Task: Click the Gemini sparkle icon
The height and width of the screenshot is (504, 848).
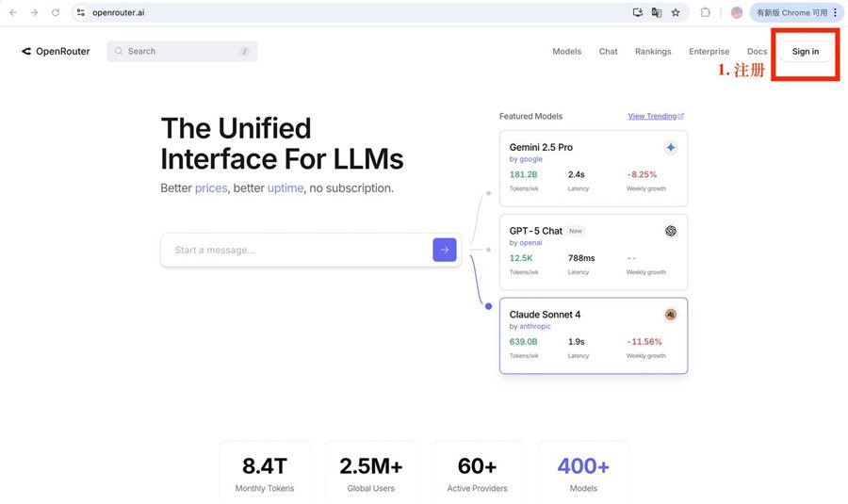Action: click(x=671, y=148)
